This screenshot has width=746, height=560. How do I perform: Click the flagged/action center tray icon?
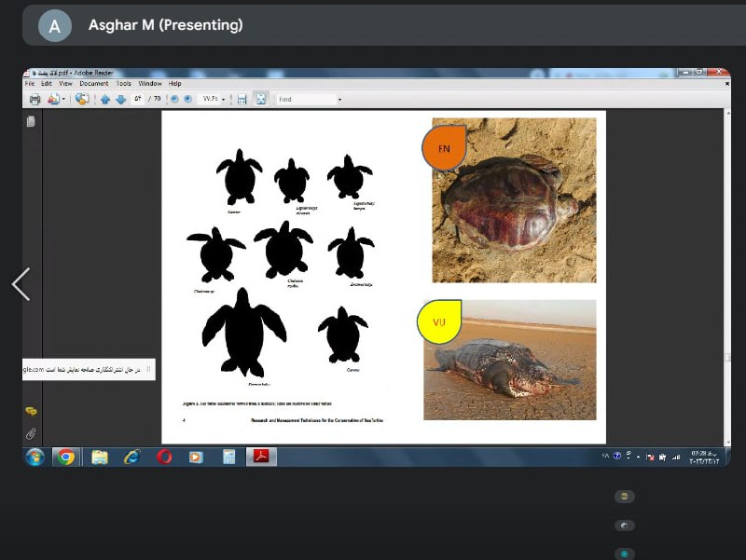pos(650,458)
